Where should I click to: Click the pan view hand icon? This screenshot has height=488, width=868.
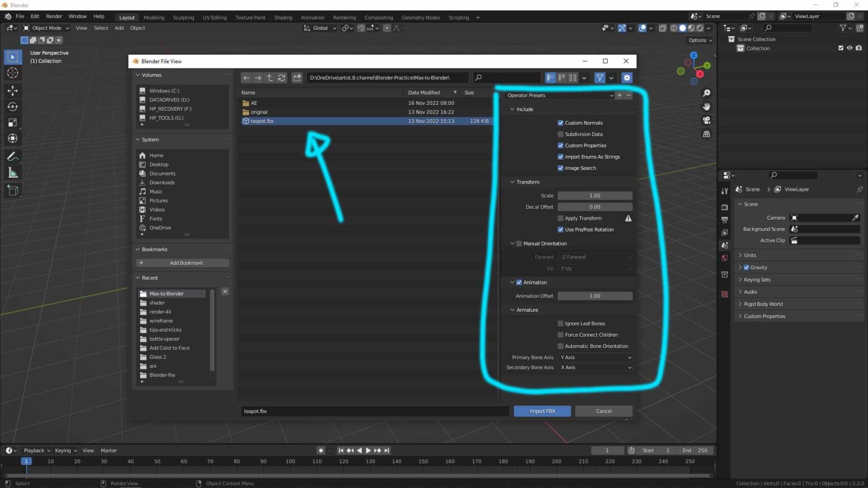[706, 107]
